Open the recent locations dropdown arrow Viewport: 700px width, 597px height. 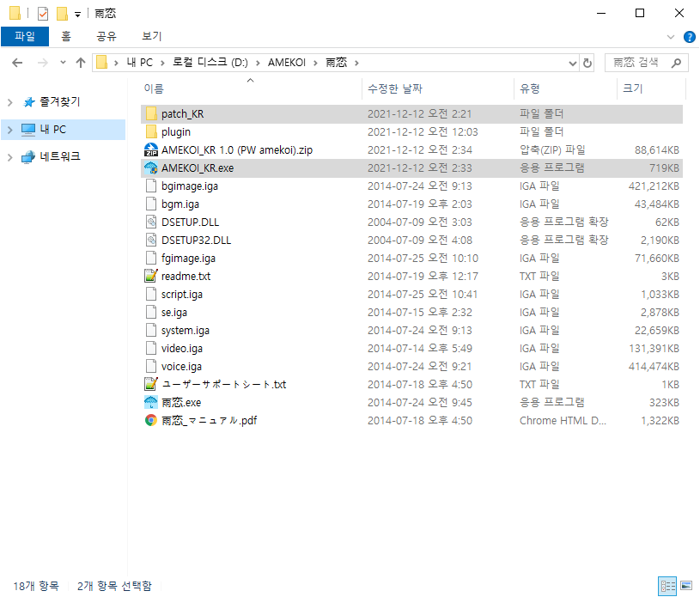coord(63,63)
